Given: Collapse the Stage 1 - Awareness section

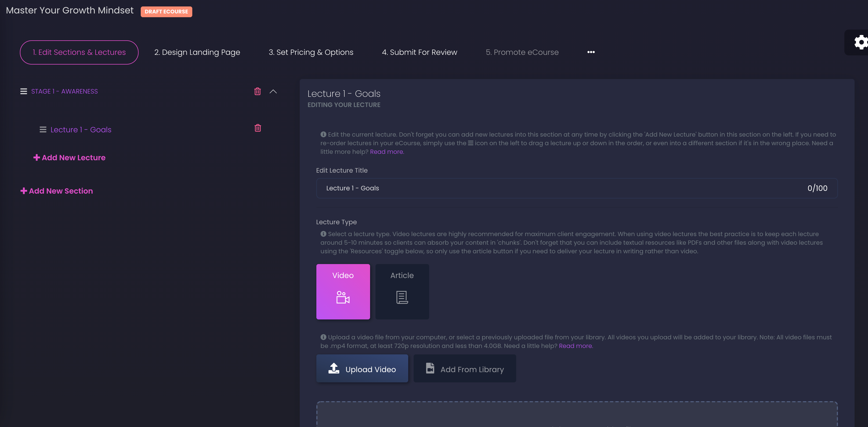Looking at the screenshot, I should point(273,91).
